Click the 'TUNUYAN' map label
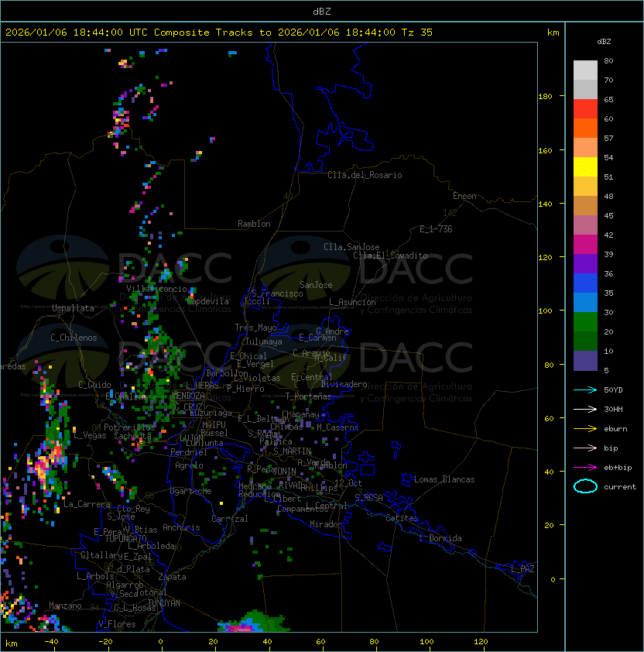 [x=164, y=603]
